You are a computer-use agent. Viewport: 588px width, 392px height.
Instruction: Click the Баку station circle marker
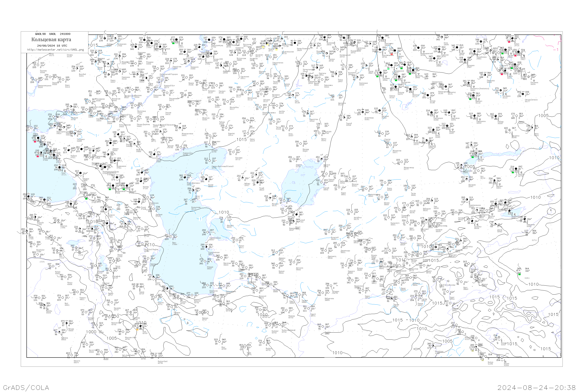pyautogui.click(x=171, y=237)
